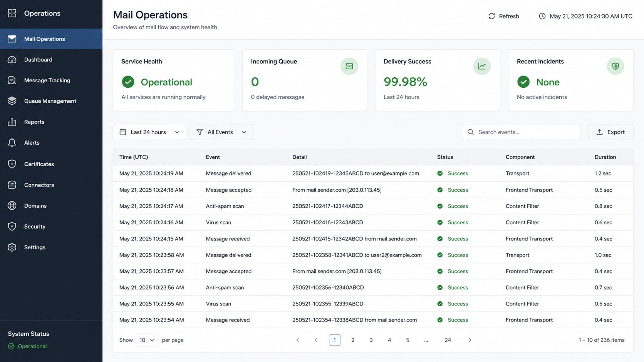644x362 pixels.
Task: Click the Message Tracking search icon
Action: [x=12, y=80]
